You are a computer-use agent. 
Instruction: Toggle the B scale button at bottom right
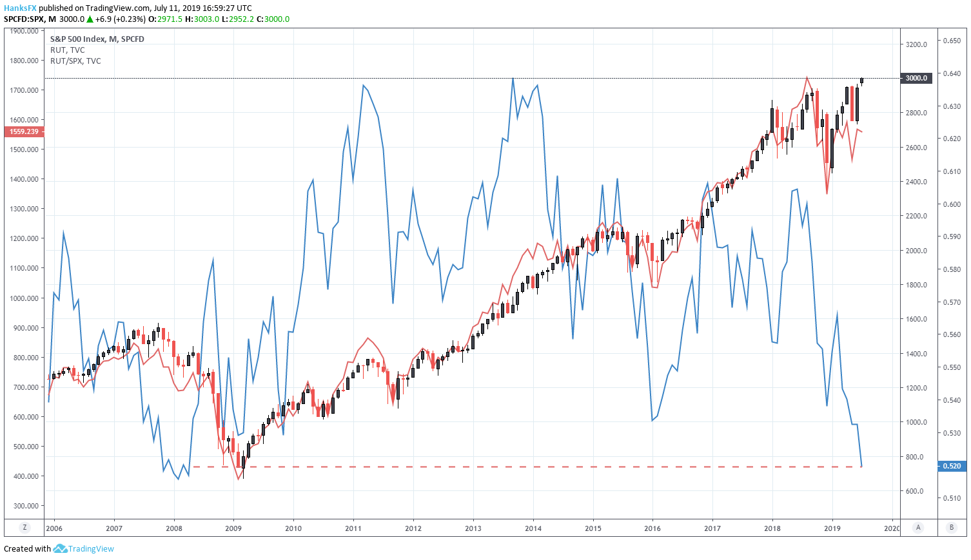pyautogui.click(x=951, y=528)
